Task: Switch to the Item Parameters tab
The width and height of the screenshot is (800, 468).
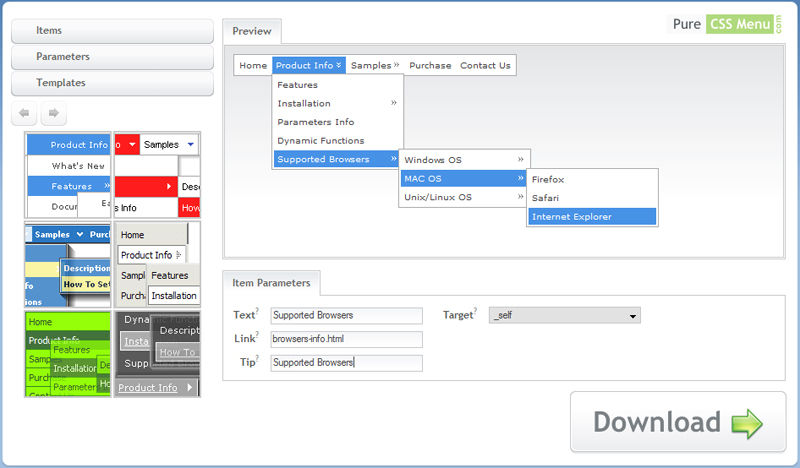Action: [x=271, y=283]
